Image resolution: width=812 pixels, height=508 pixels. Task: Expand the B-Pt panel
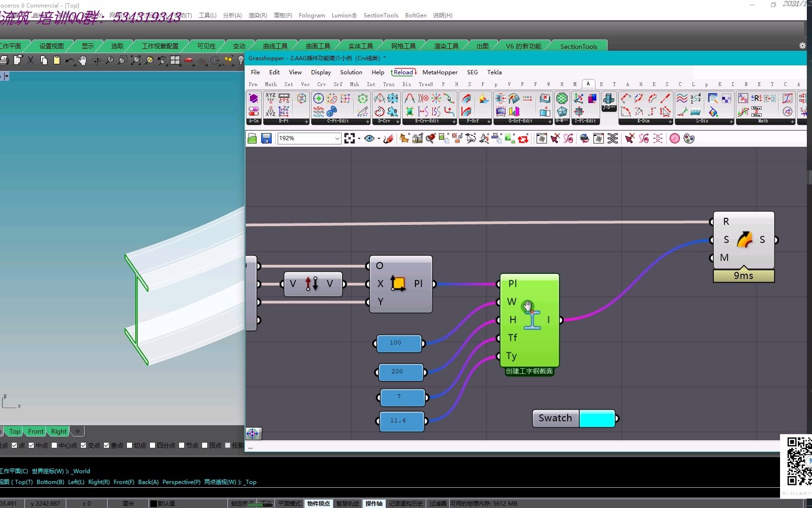tap(306, 121)
